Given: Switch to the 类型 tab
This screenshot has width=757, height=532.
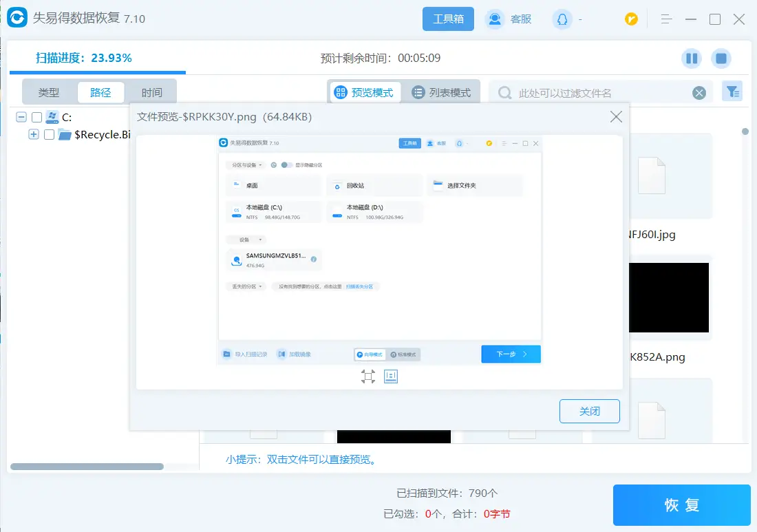Looking at the screenshot, I should (49, 93).
